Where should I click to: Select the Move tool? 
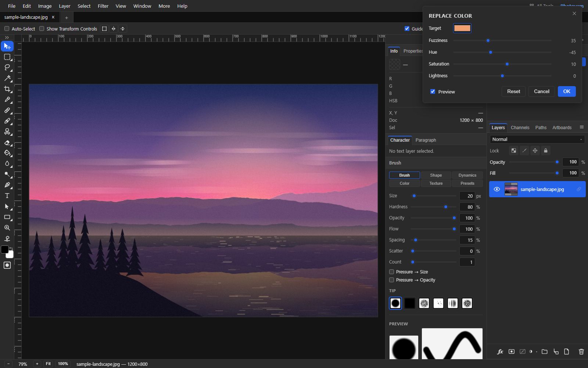(7, 46)
